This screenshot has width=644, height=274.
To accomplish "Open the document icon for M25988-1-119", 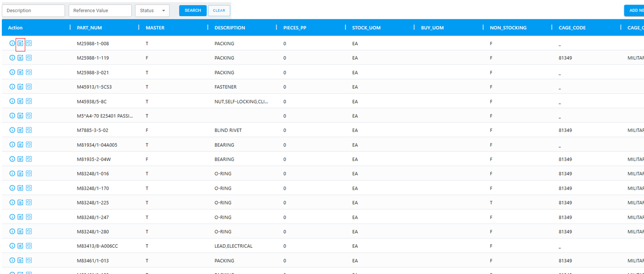I will (20, 58).
